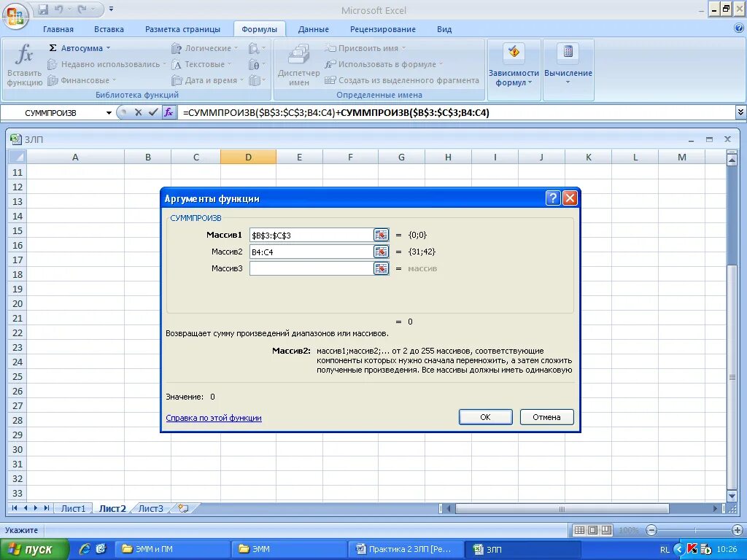This screenshot has height=560, width=747.
Task: Click Вставить функцию fx button
Action: [x=24, y=65]
